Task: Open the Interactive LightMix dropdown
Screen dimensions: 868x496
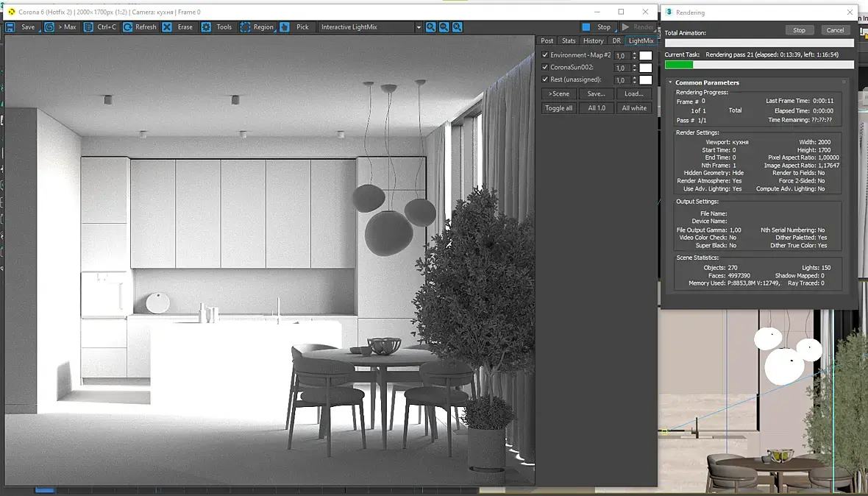Action: (419, 27)
